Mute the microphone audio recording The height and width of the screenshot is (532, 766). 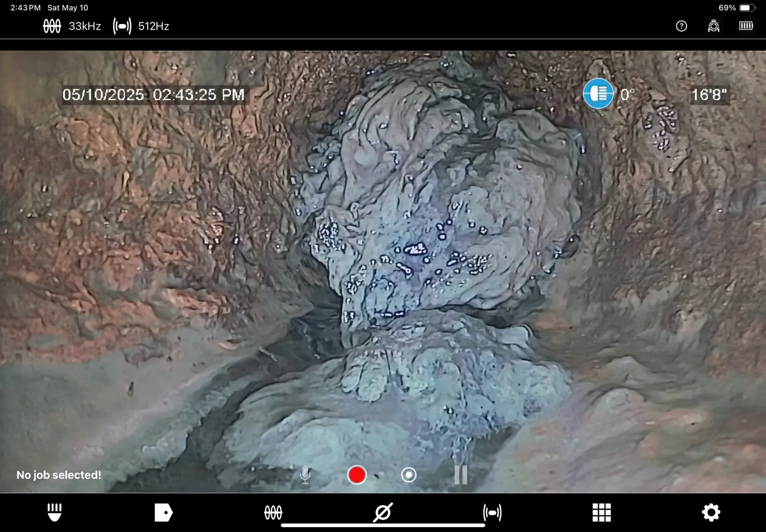click(305, 475)
